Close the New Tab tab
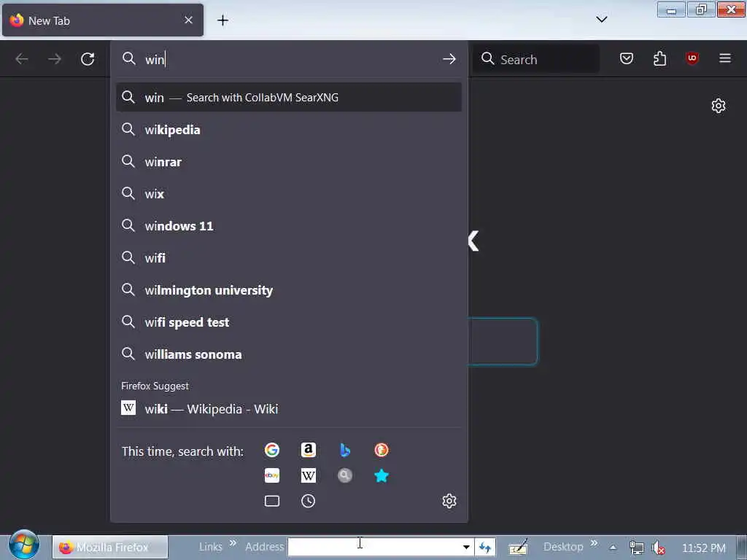 click(189, 20)
